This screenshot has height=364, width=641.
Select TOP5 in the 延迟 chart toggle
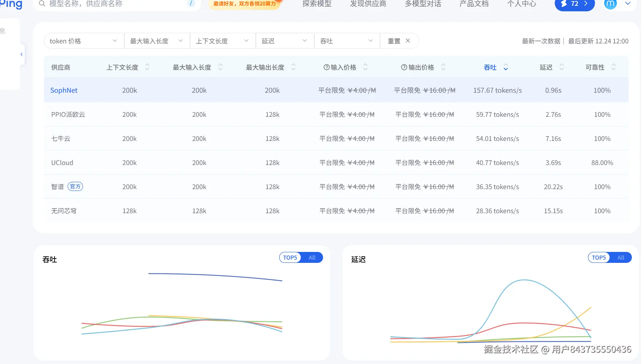click(x=599, y=257)
